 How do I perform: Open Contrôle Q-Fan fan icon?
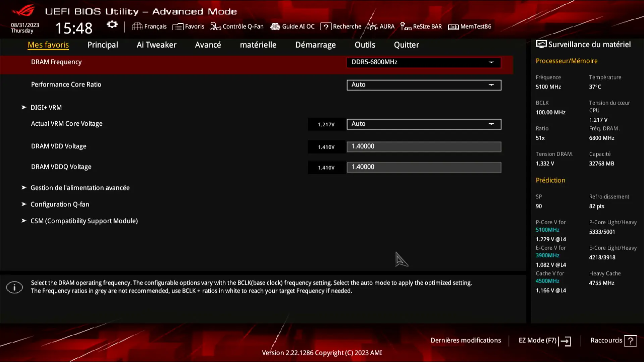pyautogui.click(x=216, y=26)
